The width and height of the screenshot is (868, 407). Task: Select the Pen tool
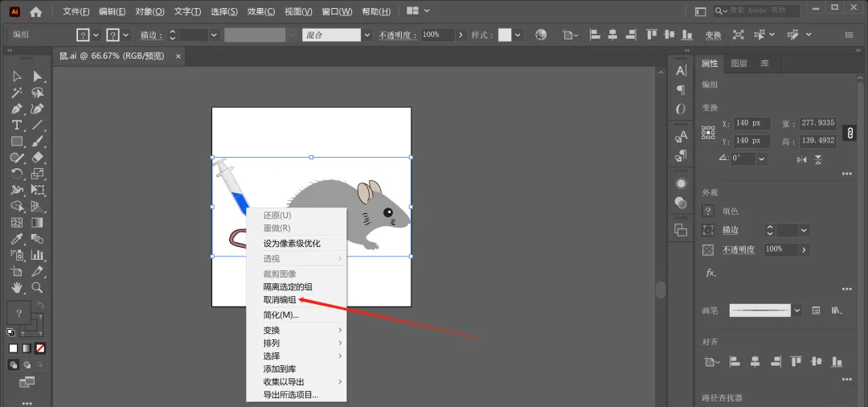pos(17,109)
